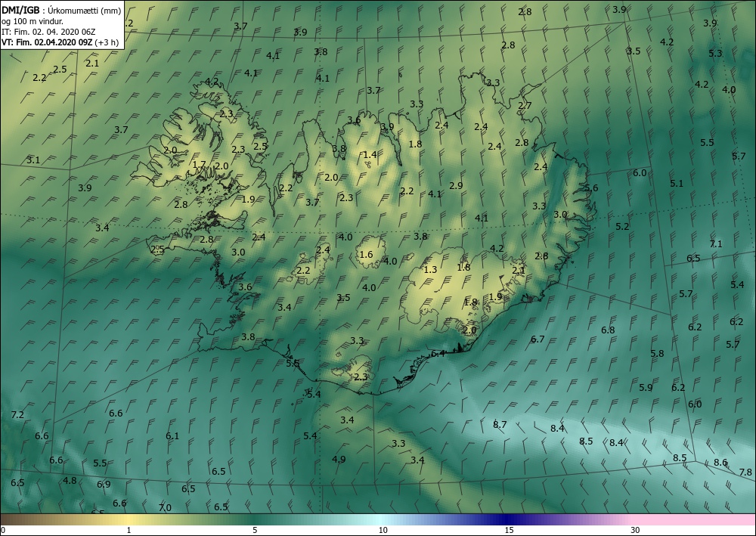Click the map value '8.7'
Image resolution: width=756 pixels, height=536 pixels.
point(500,425)
